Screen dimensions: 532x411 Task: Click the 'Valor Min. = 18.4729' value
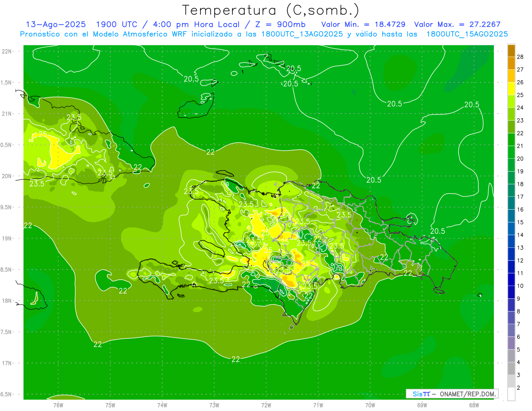pos(363,24)
